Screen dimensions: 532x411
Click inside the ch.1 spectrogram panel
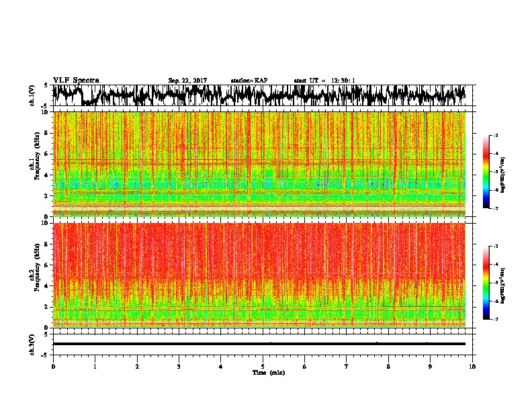259,164
